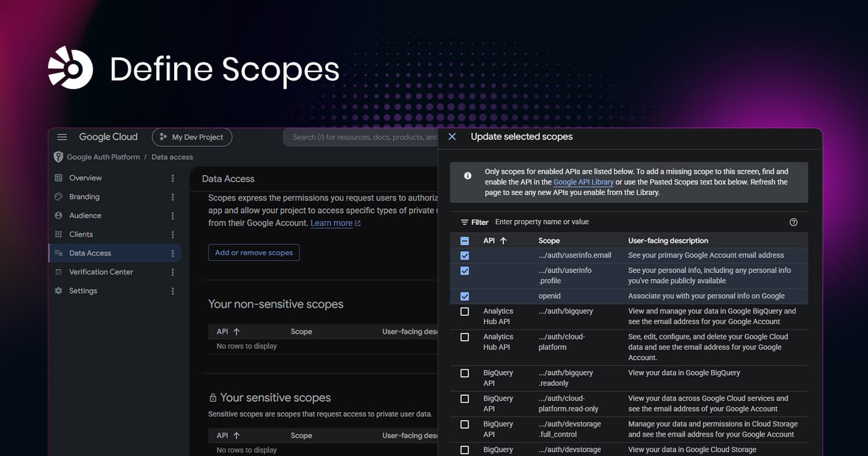Go to Google Auth Platform breadcrumb
Viewport: 868px width, 456px height.
click(x=103, y=157)
